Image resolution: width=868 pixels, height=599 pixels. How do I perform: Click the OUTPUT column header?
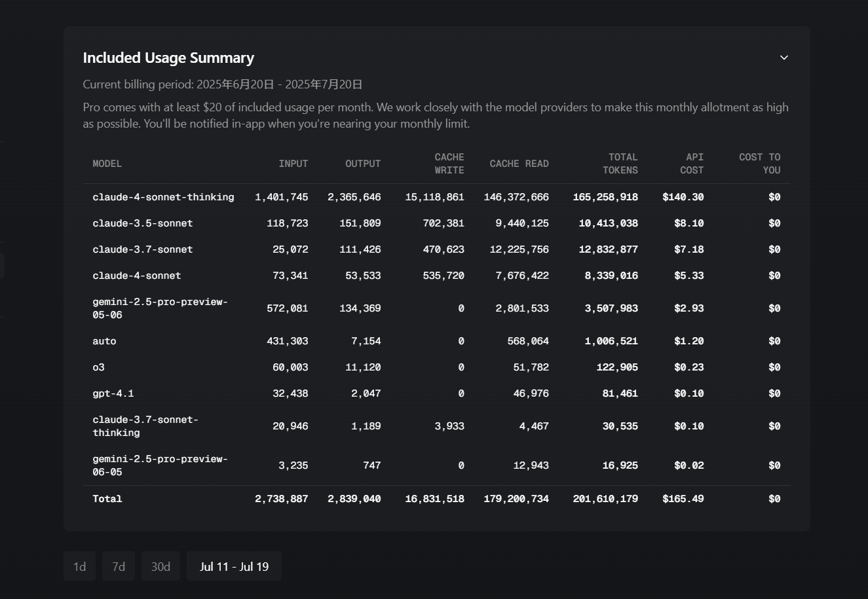tap(363, 164)
